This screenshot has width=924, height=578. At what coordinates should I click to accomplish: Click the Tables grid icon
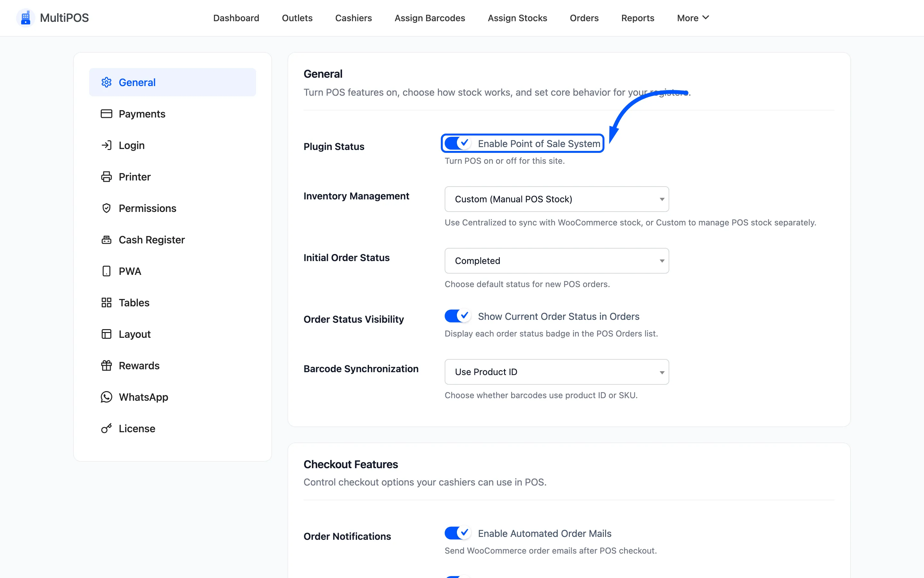coord(107,302)
